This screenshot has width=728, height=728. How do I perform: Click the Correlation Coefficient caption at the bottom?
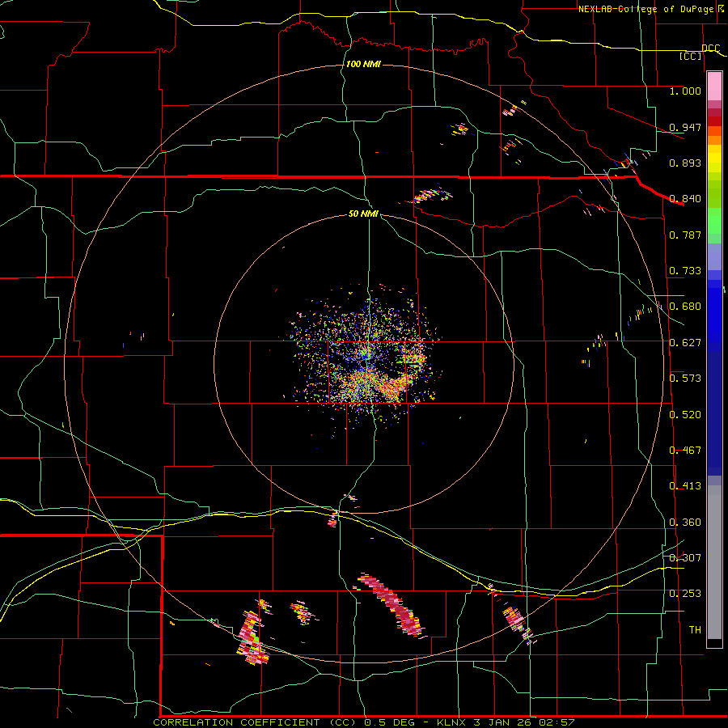pyautogui.click(x=364, y=722)
